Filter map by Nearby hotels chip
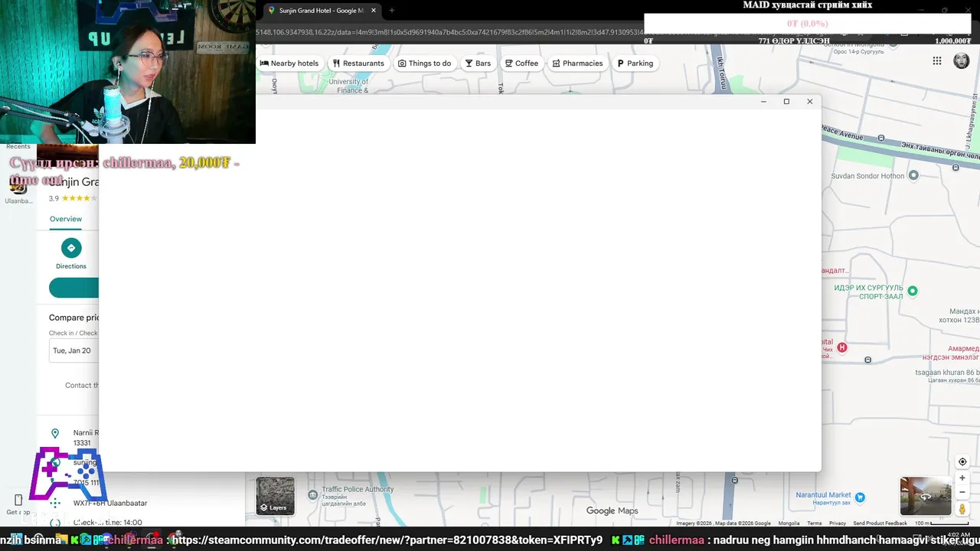This screenshot has width=980, height=551. 289,64
